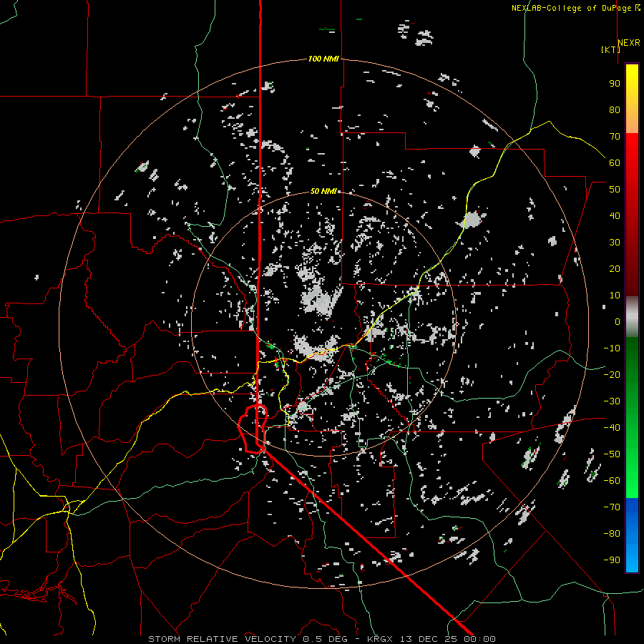
Task: Click the -60 value on the scale
Action: [x=612, y=481]
